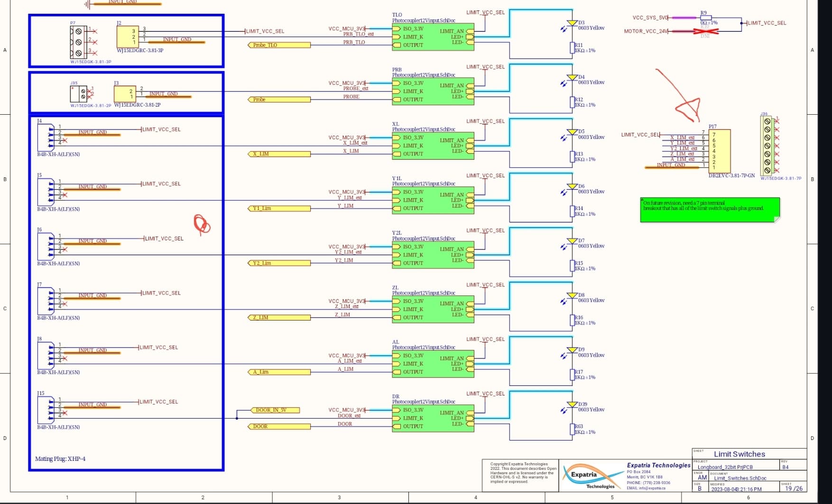Click the 'DOOR_ext' net label
Screen dimensions: 832x504
click(349, 416)
